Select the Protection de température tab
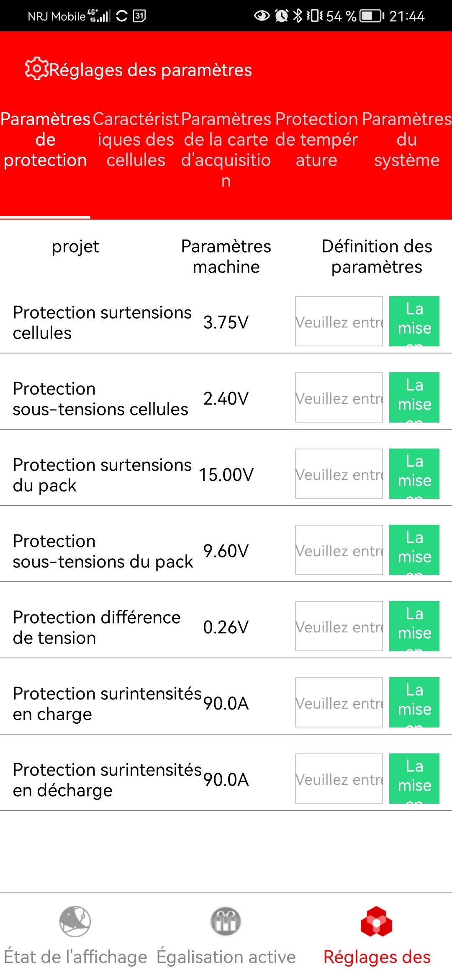452x980 pixels. coord(316,140)
